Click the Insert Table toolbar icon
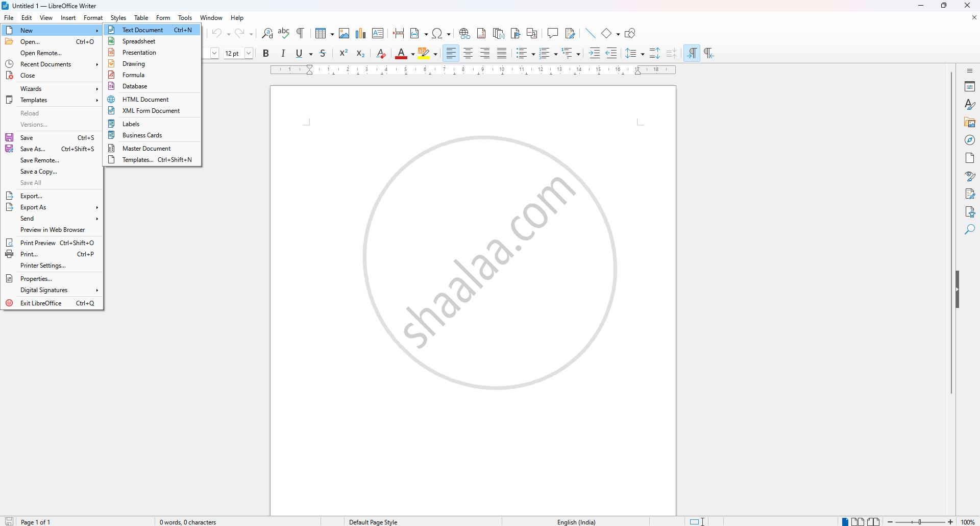Screen dimensions: 980x526 [321, 34]
